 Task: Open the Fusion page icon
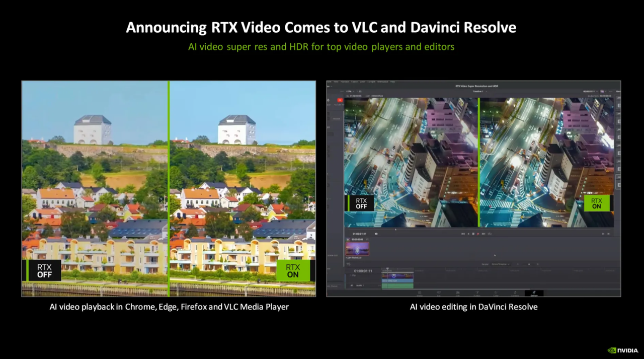pos(476,293)
